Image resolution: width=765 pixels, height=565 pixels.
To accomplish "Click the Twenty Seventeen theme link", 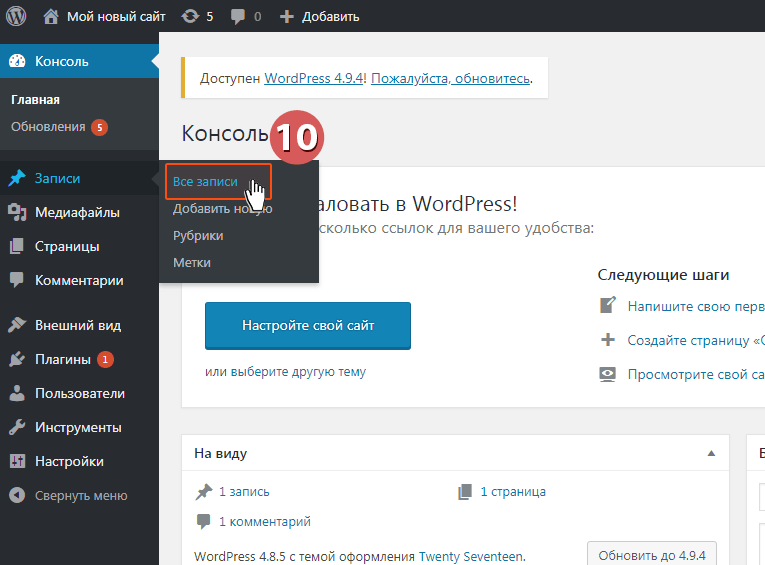I will [471, 556].
